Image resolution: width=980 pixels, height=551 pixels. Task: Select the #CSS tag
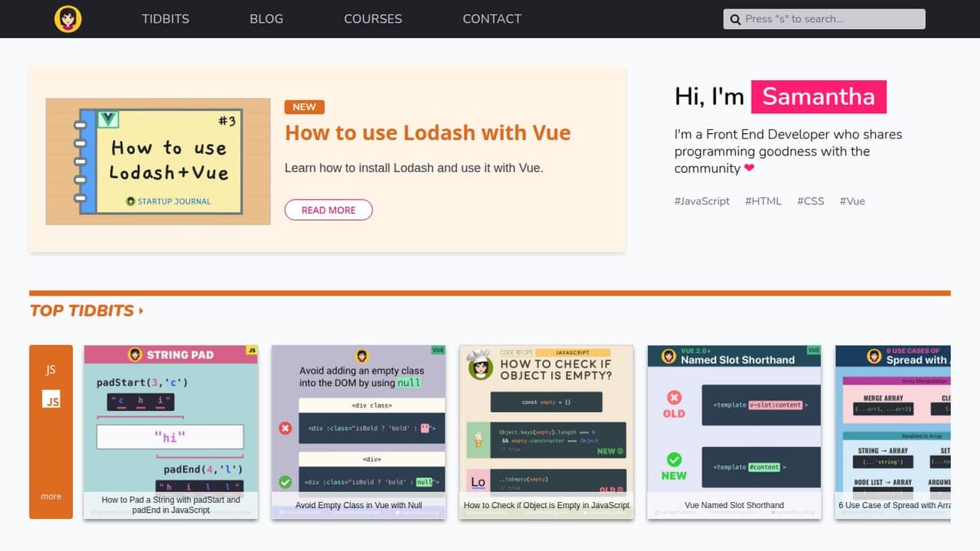tap(811, 201)
